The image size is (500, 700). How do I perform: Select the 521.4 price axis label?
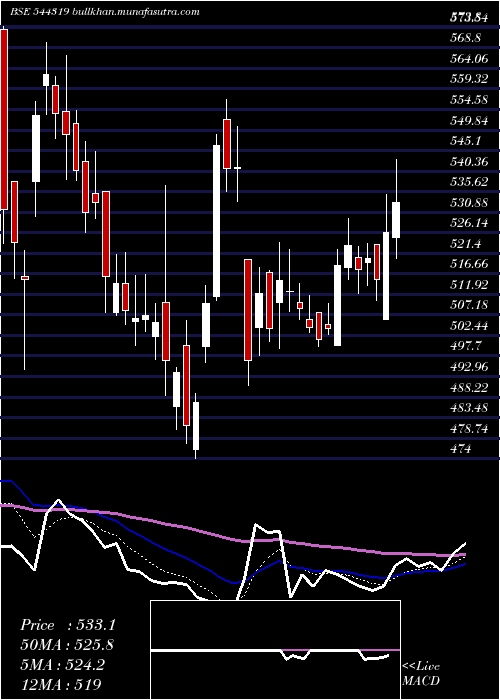point(465,244)
